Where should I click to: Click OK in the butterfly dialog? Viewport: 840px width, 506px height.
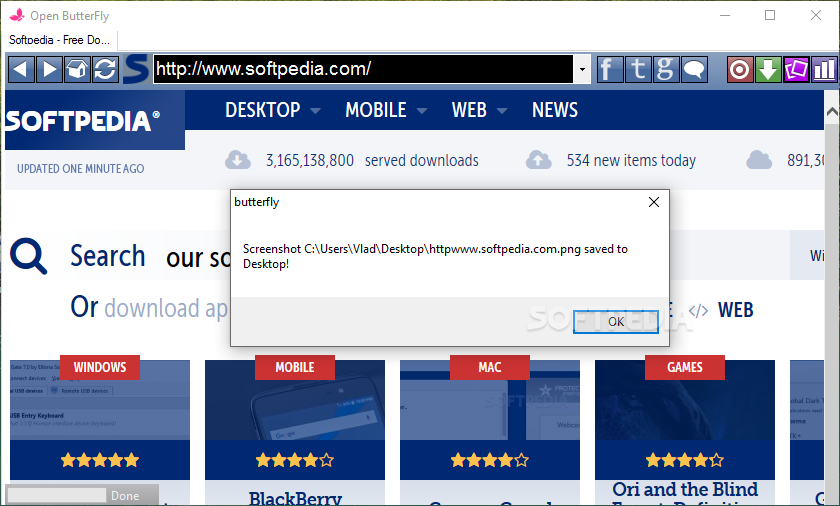point(616,321)
